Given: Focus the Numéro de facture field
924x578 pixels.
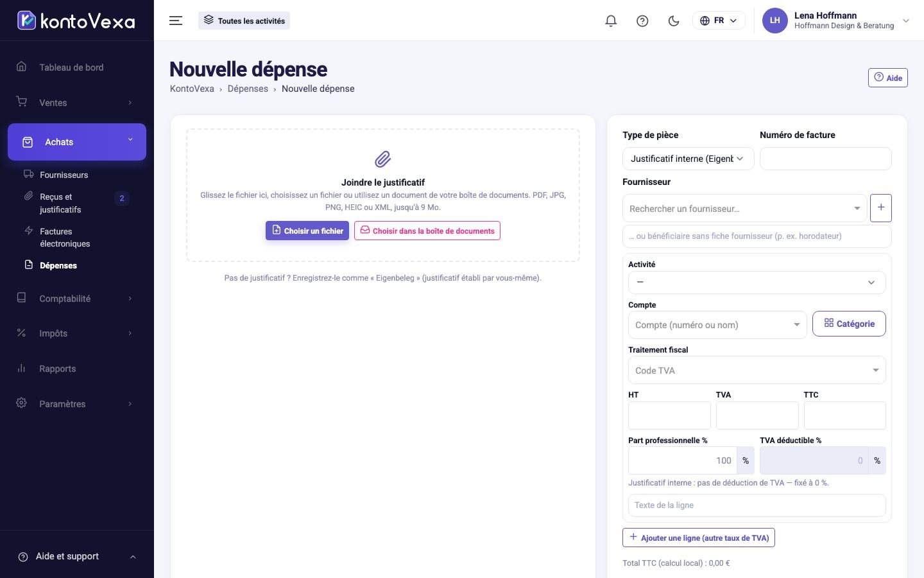Looking at the screenshot, I should pyautogui.click(x=825, y=159).
